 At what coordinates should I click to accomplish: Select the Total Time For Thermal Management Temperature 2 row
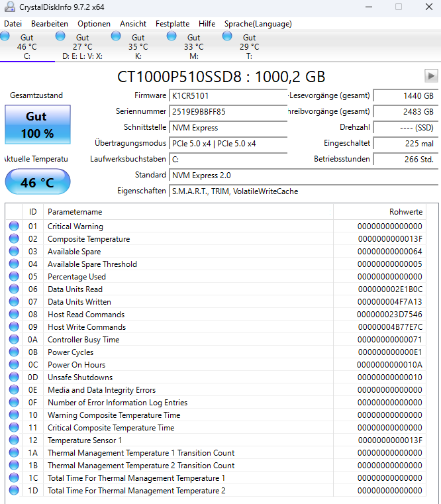tap(216, 491)
